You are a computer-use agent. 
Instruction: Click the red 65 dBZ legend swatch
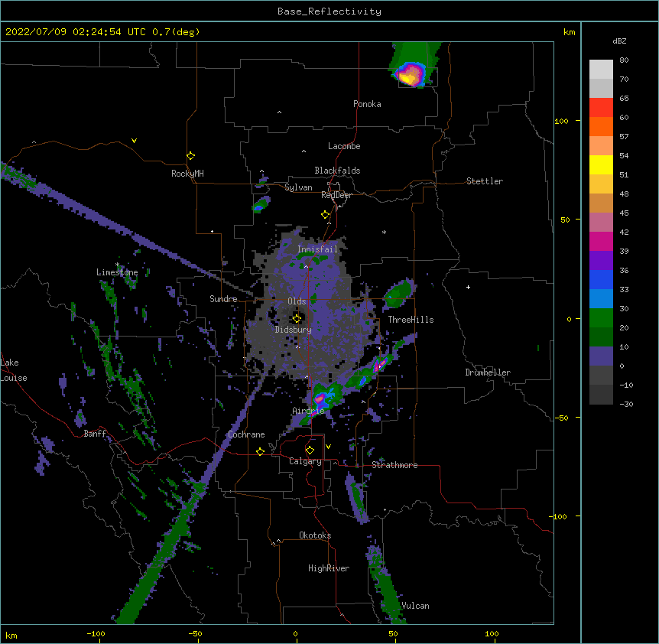pos(601,108)
